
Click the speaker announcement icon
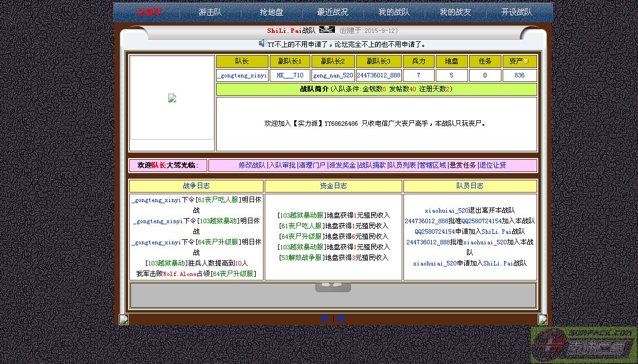[262, 43]
